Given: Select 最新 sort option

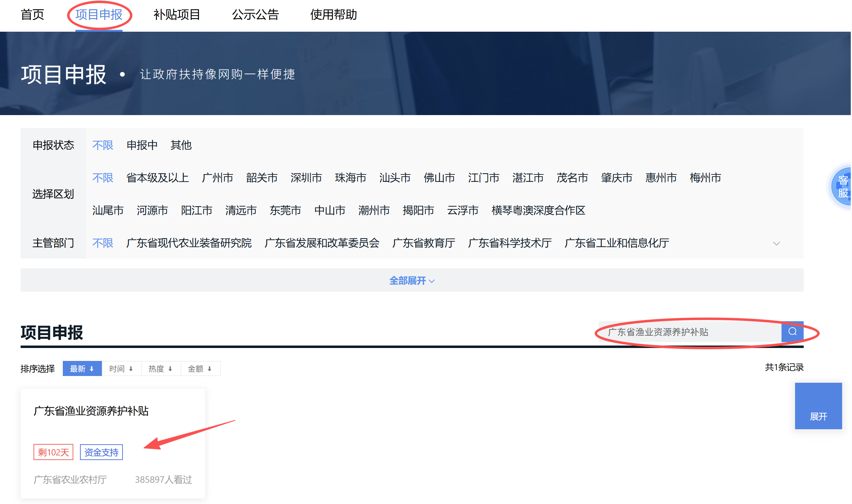Looking at the screenshot, I should pyautogui.click(x=82, y=369).
